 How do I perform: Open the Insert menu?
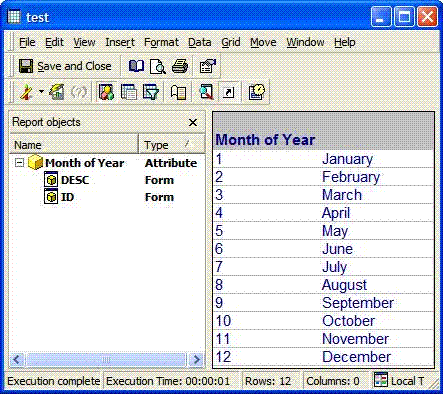click(x=120, y=42)
